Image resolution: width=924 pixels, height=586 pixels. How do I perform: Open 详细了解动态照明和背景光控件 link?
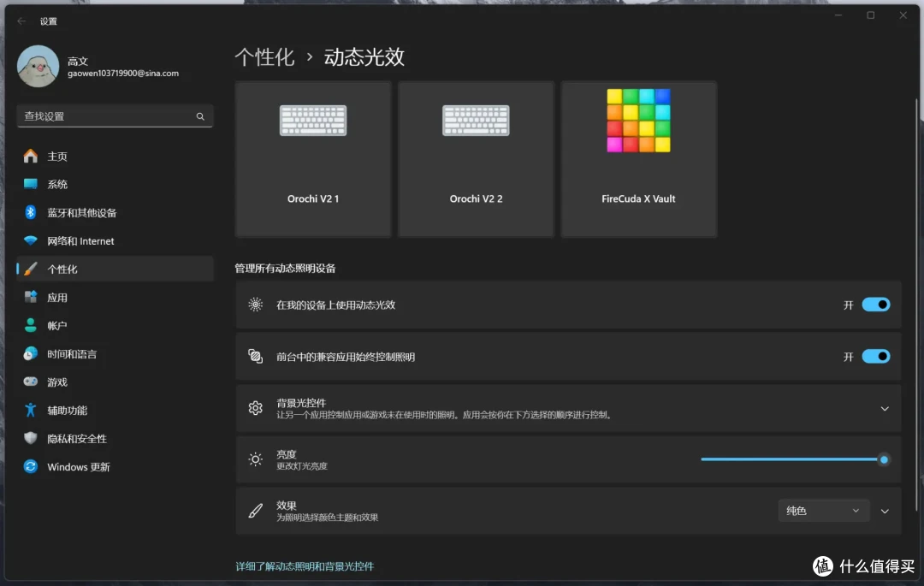click(305, 566)
